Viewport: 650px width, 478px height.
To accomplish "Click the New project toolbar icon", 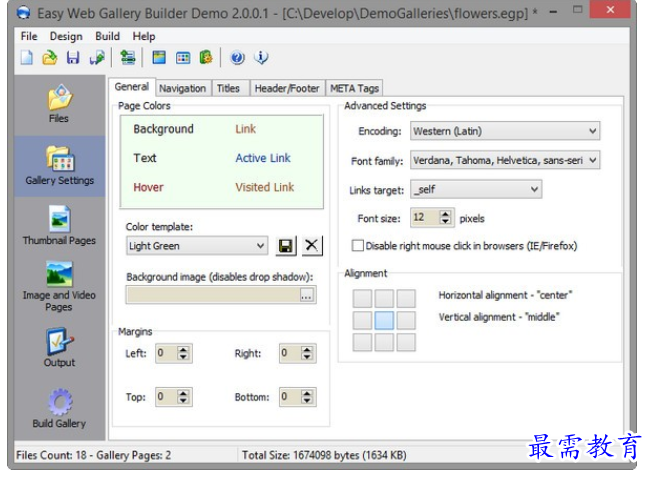I will 27,57.
